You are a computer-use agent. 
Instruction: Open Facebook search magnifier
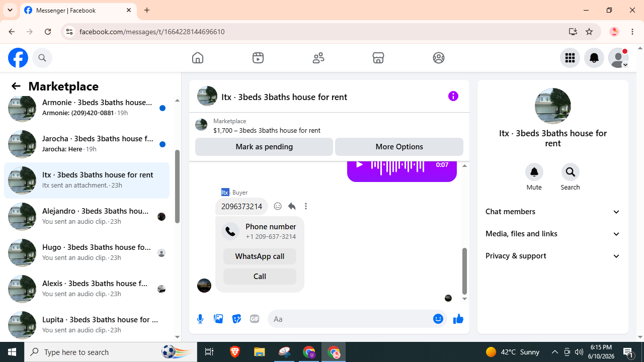point(42,58)
